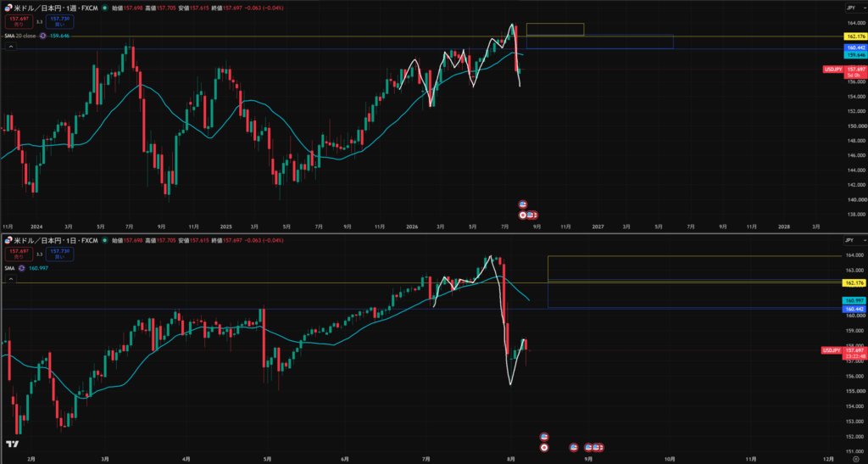This screenshot has width=868, height=464.
Task: Click the 2028 label on weekly time axis
Action: coord(784,227)
